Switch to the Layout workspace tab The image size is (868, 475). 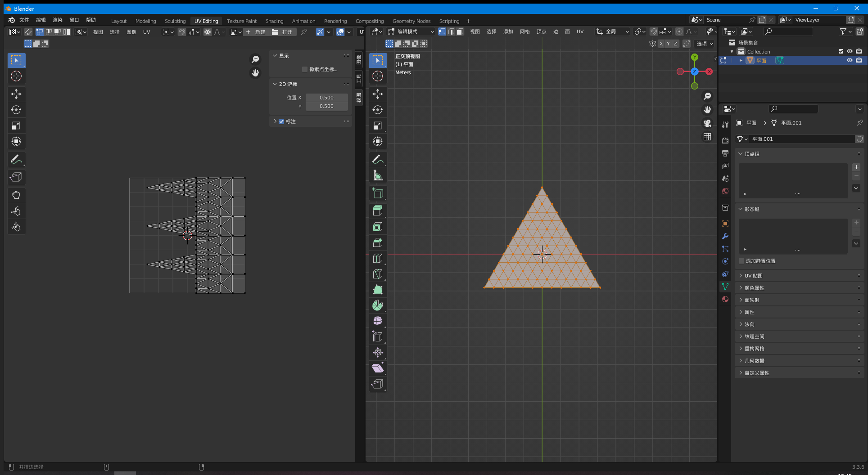119,21
